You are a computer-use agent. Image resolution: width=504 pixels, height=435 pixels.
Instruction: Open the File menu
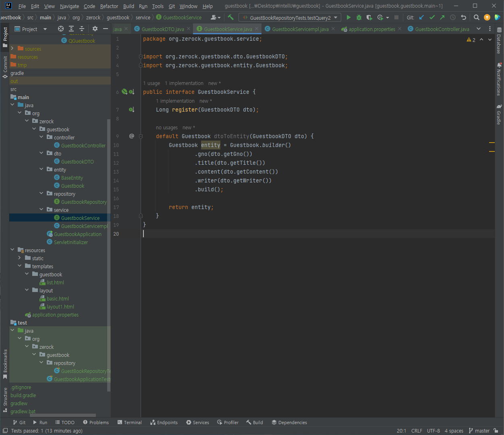[22, 6]
